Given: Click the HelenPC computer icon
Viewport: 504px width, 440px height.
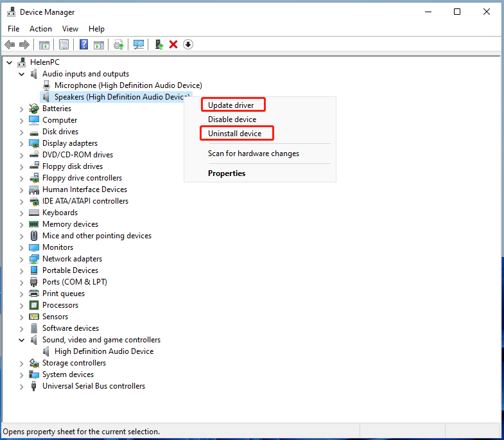Looking at the screenshot, I should pos(22,62).
